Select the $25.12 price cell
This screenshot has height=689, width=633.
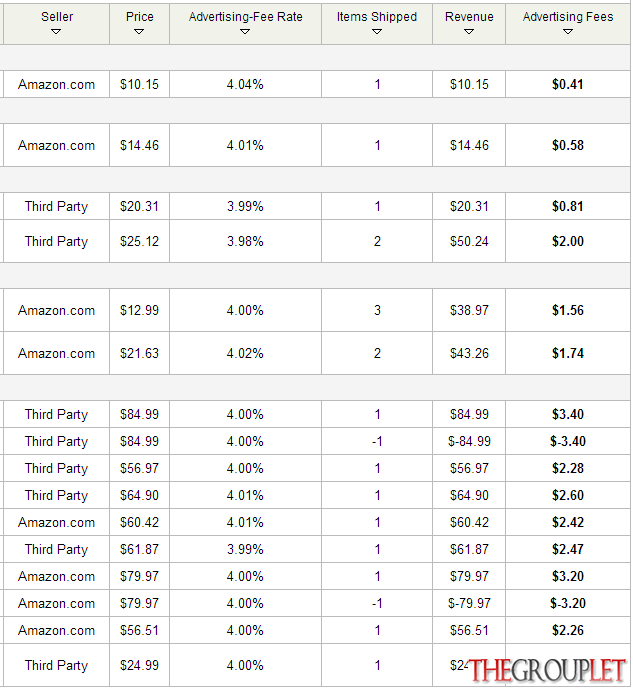coord(139,241)
